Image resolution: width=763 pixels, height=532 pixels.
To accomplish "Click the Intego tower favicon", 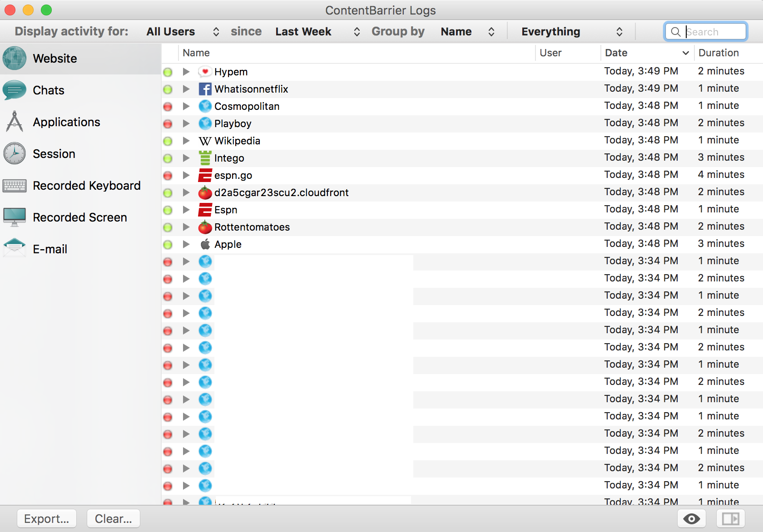I will pos(205,158).
